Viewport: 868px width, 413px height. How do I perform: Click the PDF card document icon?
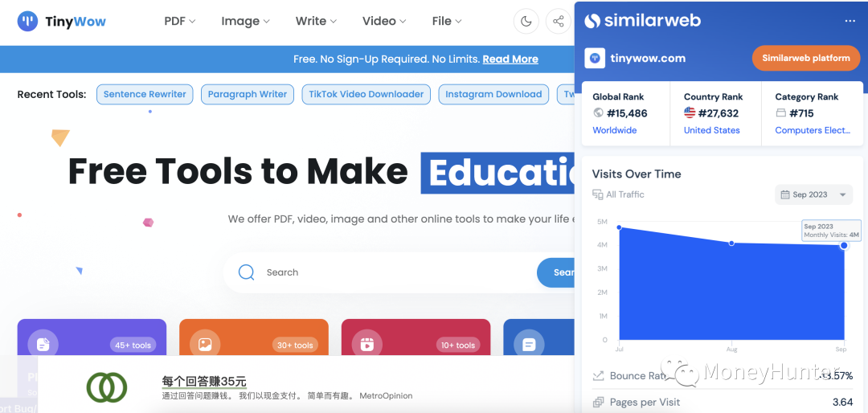point(43,345)
